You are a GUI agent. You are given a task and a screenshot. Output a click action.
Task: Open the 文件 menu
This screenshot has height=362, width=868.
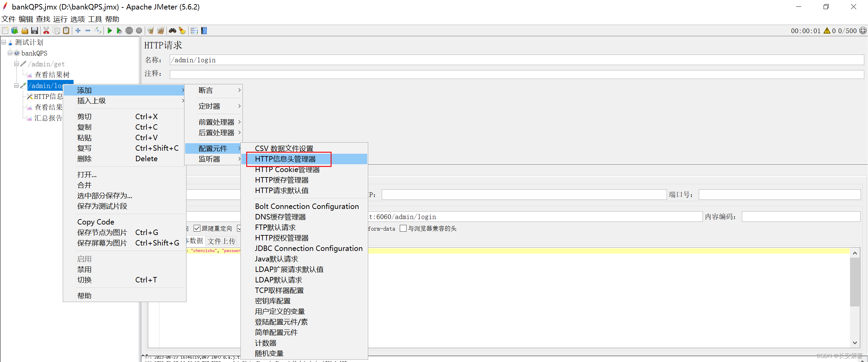[8, 19]
